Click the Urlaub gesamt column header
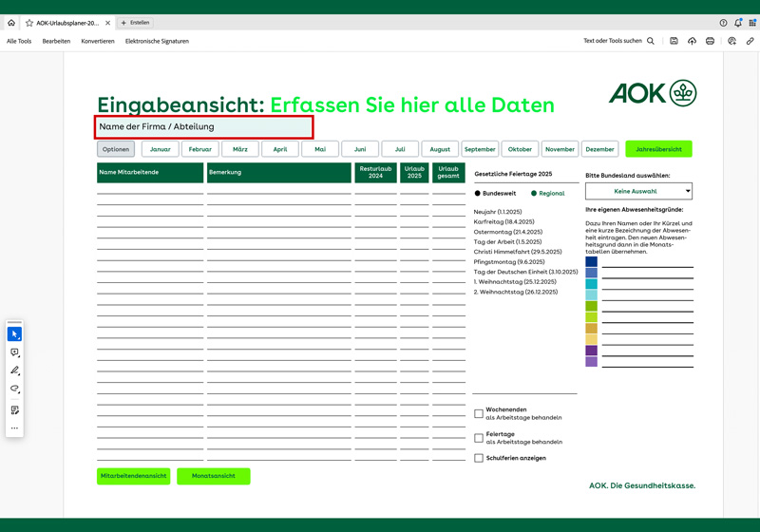This screenshot has height=532, width=760. pyautogui.click(x=448, y=173)
